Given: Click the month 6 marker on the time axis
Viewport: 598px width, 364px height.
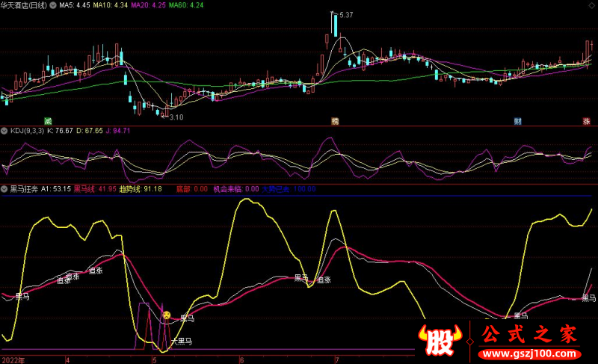Looking at the screenshot, I should (x=241, y=360).
